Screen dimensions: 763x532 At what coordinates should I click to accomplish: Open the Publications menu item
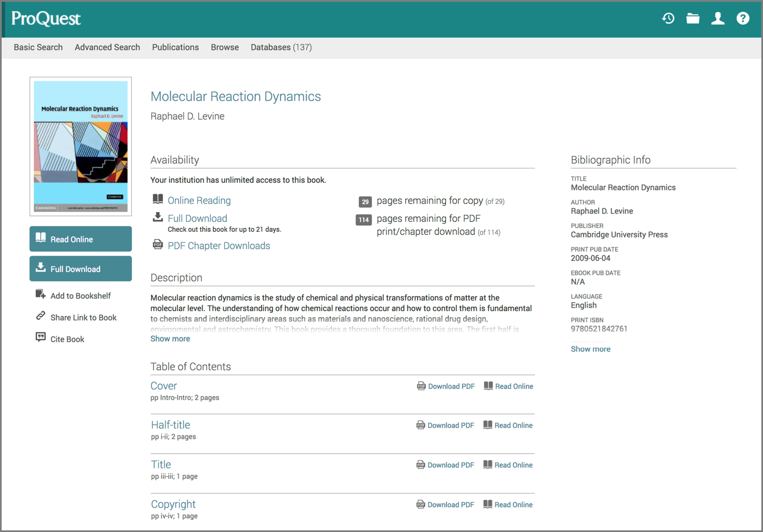175,47
